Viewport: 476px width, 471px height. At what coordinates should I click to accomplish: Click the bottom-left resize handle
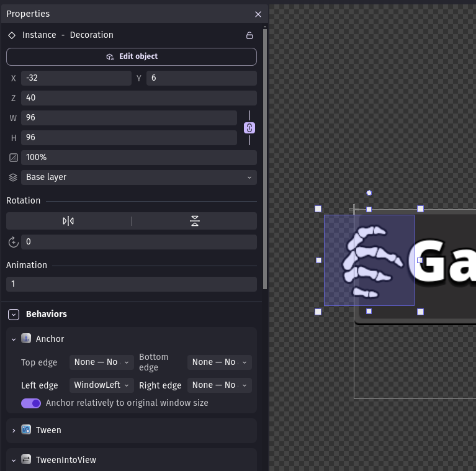point(318,312)
